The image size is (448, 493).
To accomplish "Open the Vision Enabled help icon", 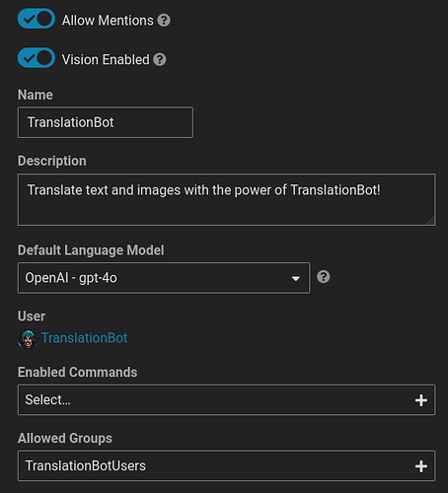I will (160, 59).
